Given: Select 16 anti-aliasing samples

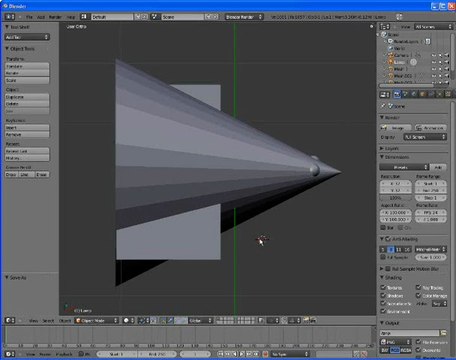Looking at the screenshot, I should (407, 249).
